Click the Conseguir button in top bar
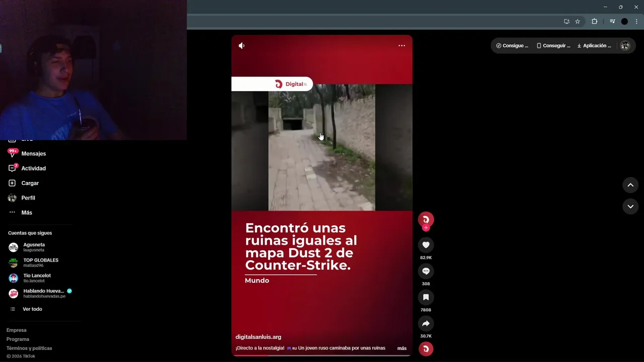Viewport: 644px width, 362px height. (x=553, y=46)
